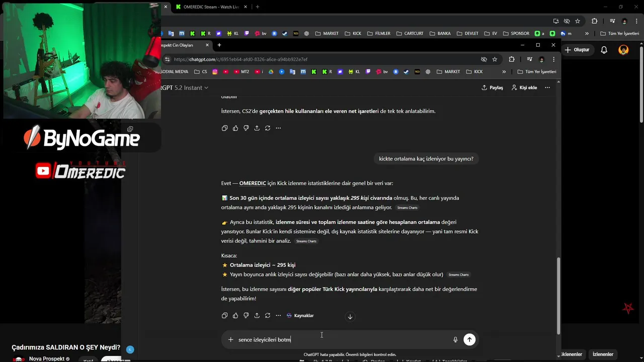Screen dimensions: 644x362
Task: Open a new tab in back window
Action: [257, 7]
